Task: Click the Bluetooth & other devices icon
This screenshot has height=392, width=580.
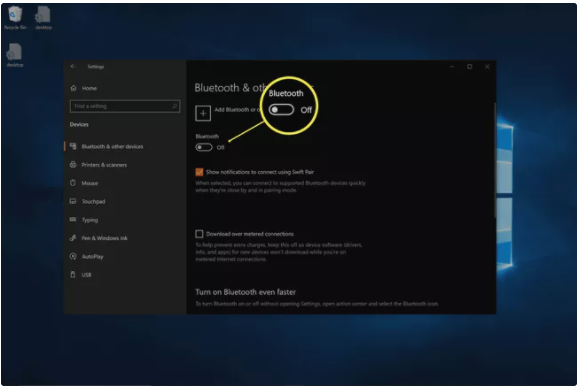Action: pyautogui.click(x=73, y=146)
